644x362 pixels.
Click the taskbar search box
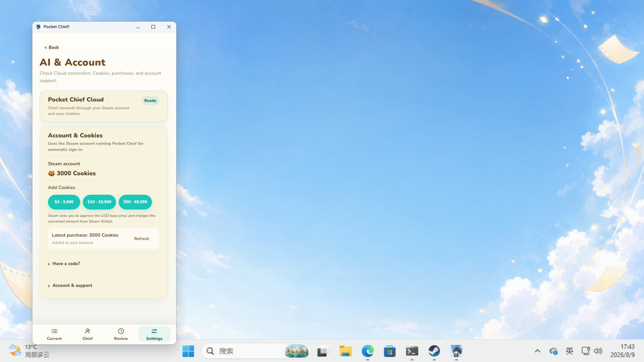coord(256,351)
